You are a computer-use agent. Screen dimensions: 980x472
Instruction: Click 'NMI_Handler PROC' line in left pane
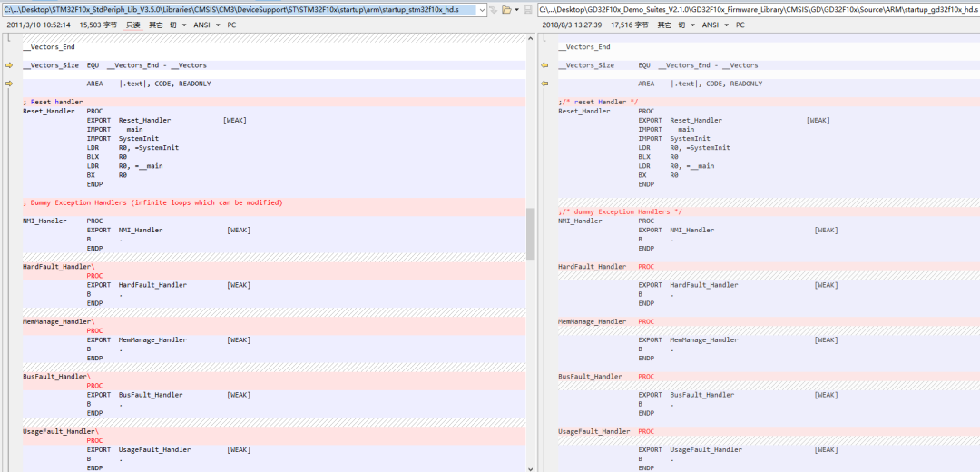coord(63,221)
